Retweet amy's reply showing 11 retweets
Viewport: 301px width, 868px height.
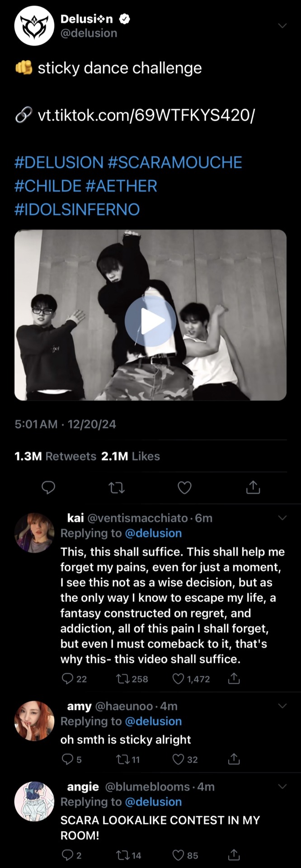point(123,759)
